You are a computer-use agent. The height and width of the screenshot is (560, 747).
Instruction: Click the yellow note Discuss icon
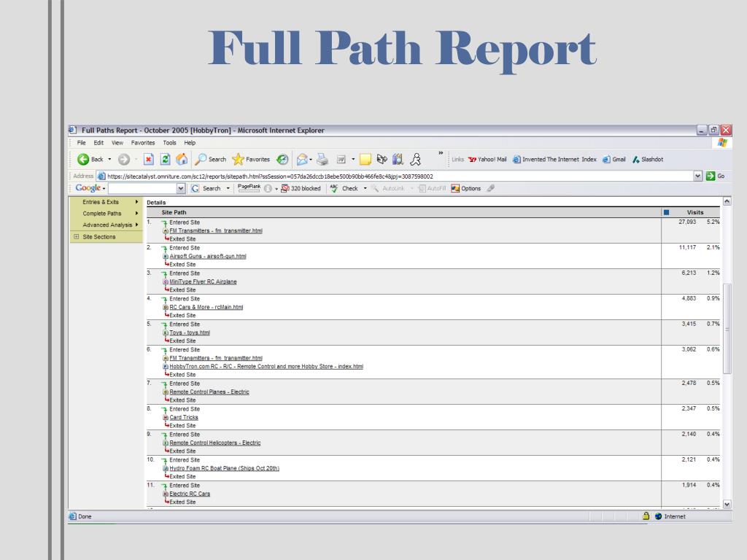365,160
